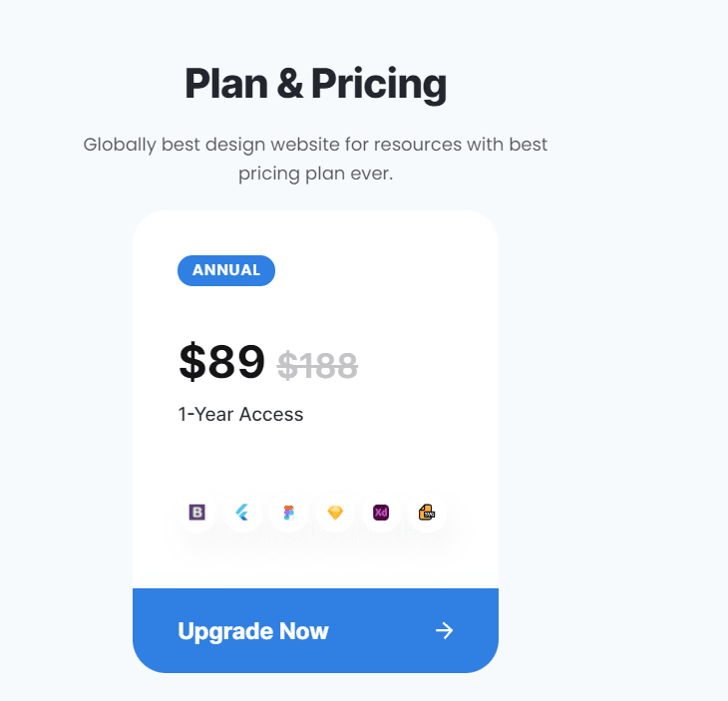728x701 pixels.
Task: Click the Bootstrap icon
Action: click(x=196, y=513)
